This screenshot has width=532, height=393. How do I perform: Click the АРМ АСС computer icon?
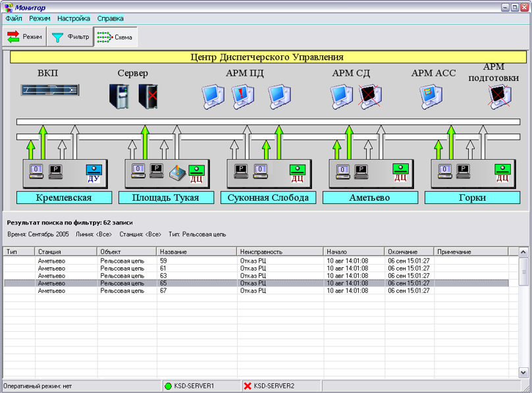pos(431,97)
